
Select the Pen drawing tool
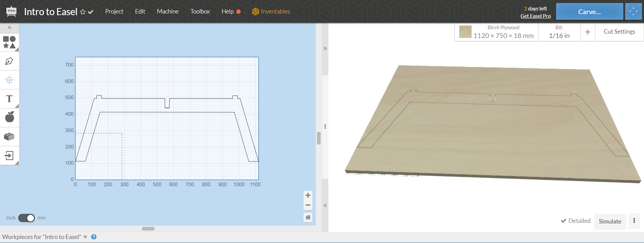click(x=9, y=61)
